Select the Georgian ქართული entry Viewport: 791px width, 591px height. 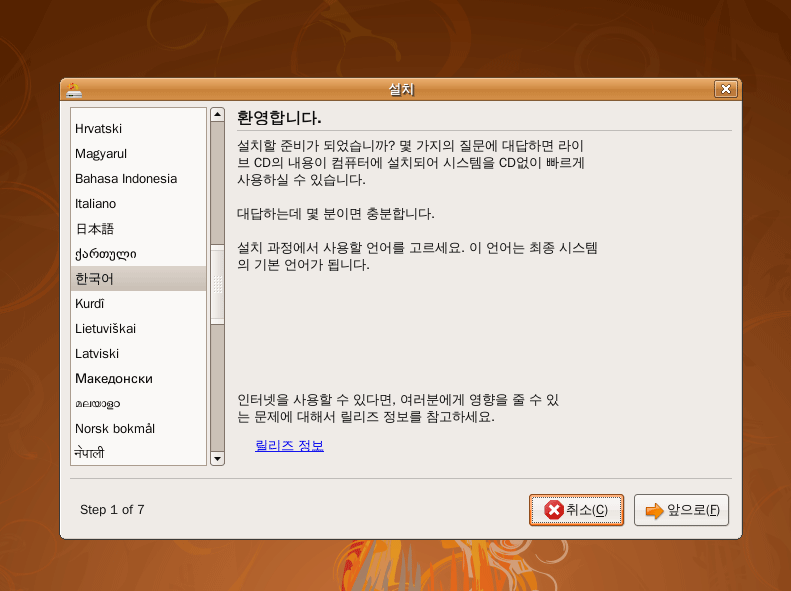click(x=138, y=254)
